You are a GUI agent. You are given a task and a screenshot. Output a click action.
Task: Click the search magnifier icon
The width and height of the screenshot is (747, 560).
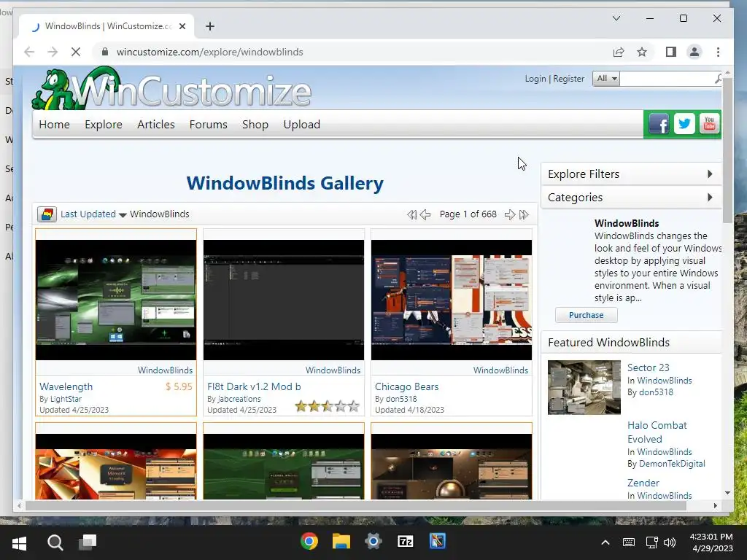pos(719,79)
